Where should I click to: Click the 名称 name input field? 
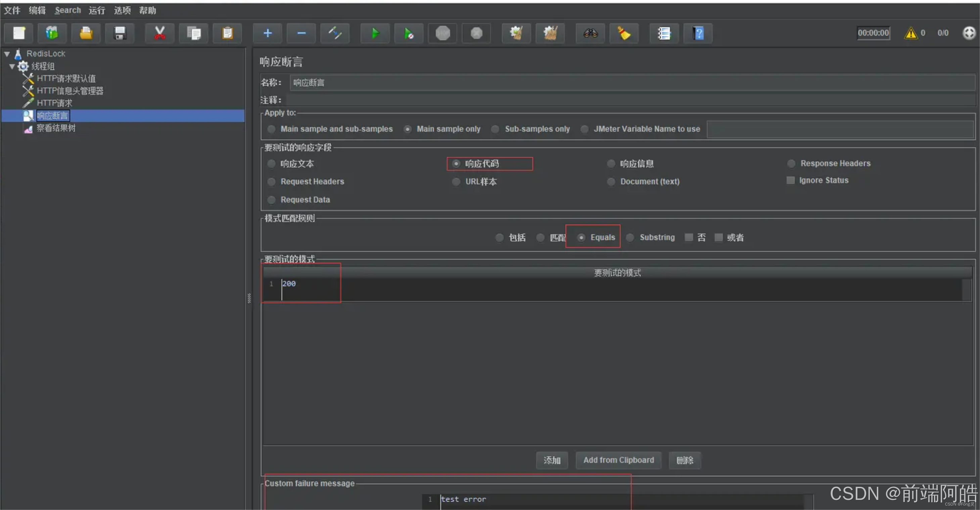coord(632,83)
